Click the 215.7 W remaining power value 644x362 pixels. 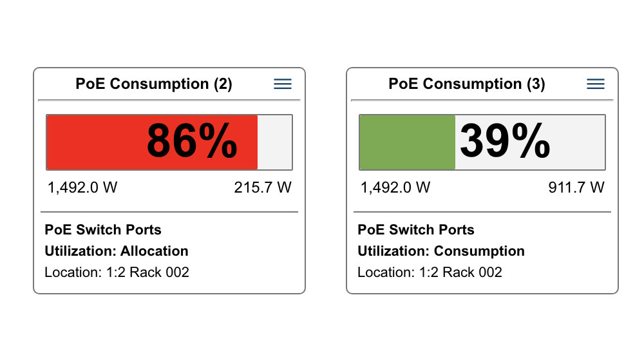point(263,188)
